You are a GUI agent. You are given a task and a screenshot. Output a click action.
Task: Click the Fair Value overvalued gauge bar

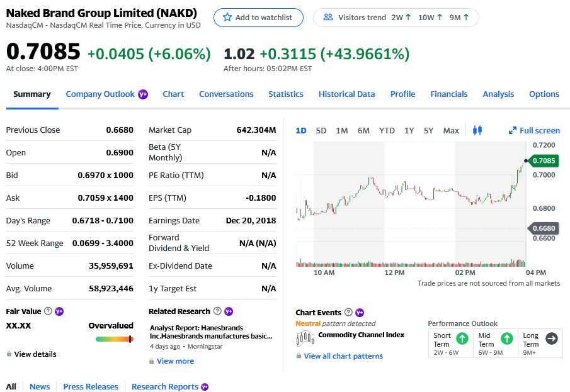click(x=115, y=339)
